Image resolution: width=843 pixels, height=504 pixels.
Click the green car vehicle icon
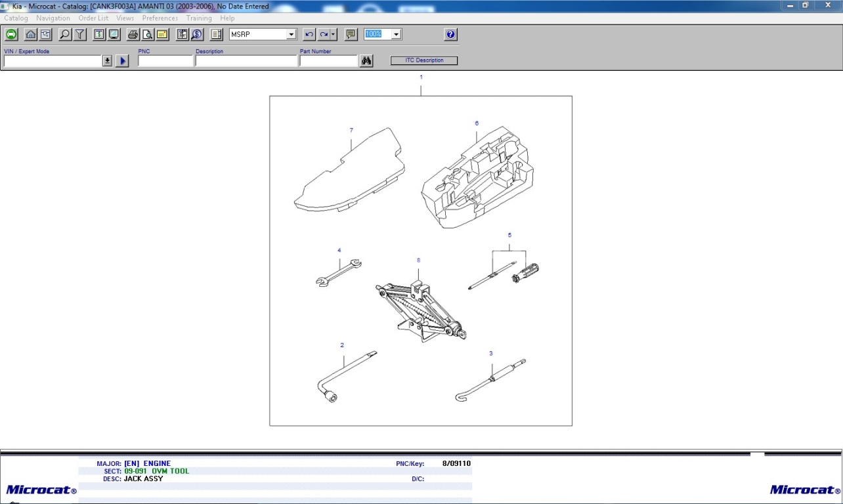click(x=11, y=34)
